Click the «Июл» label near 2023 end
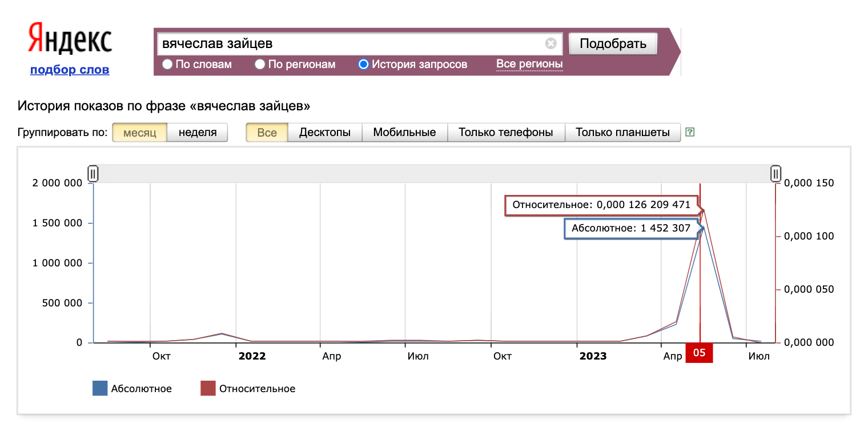868x439 pixels. click(759, 356)
